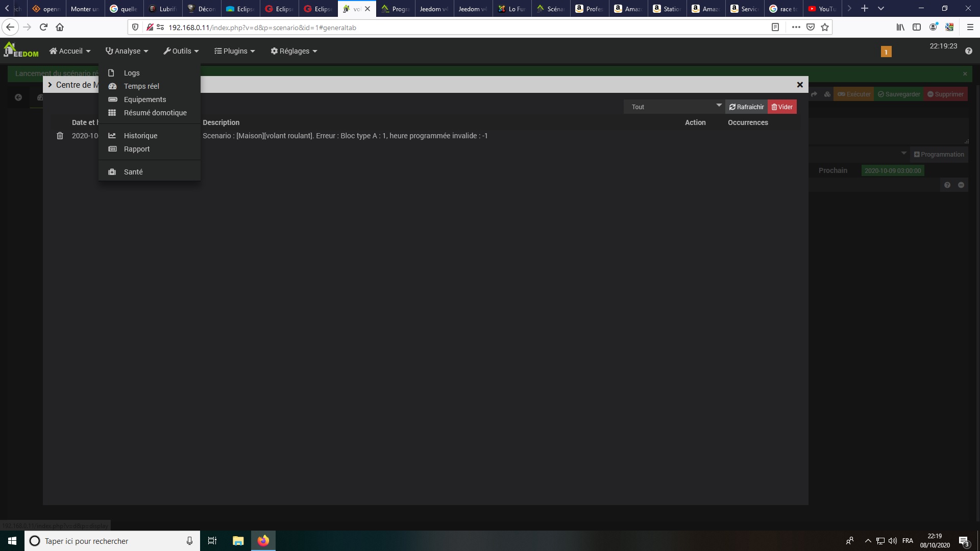Toggle Firefox sidebar icon
Viewport: 980px width, 551px height.
coord(917,27)
